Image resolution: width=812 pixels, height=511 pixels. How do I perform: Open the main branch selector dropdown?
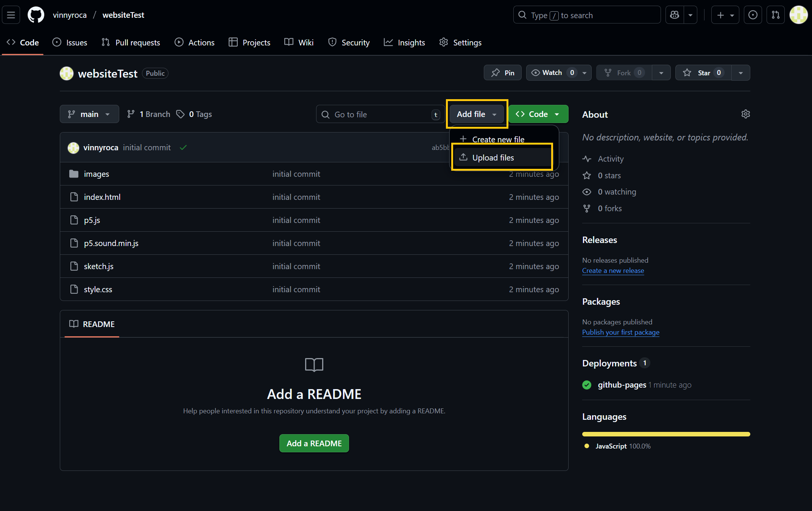pyautogui.click(x=89, y=114)
